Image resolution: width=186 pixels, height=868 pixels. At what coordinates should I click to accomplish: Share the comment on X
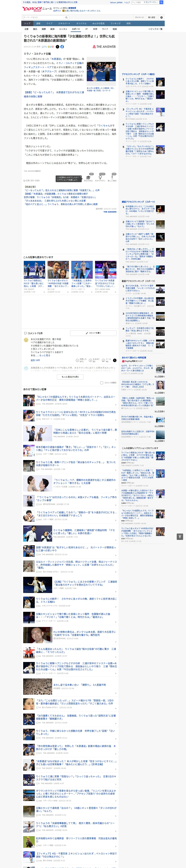tap(115, 360)
